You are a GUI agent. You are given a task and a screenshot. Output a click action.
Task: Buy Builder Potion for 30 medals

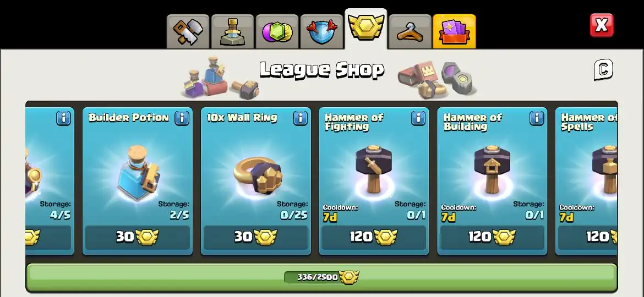click(138, 237)
